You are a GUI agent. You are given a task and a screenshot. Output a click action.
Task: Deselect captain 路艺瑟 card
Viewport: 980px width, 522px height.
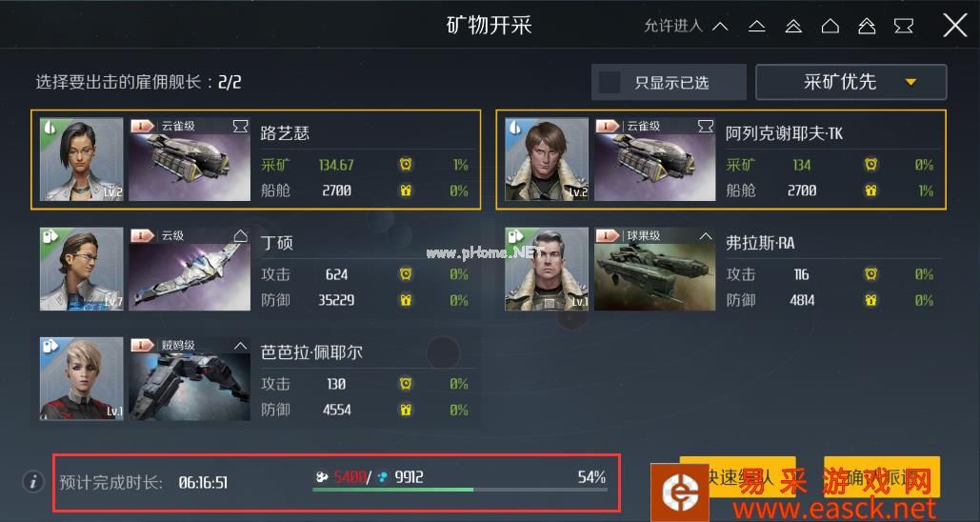point(255,159)
